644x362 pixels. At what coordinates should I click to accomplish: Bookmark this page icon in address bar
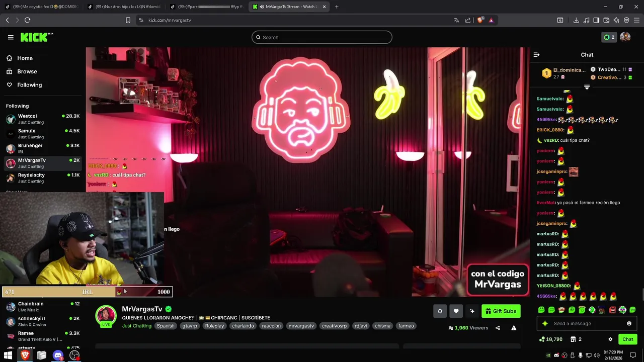click(x=128, y=20)
